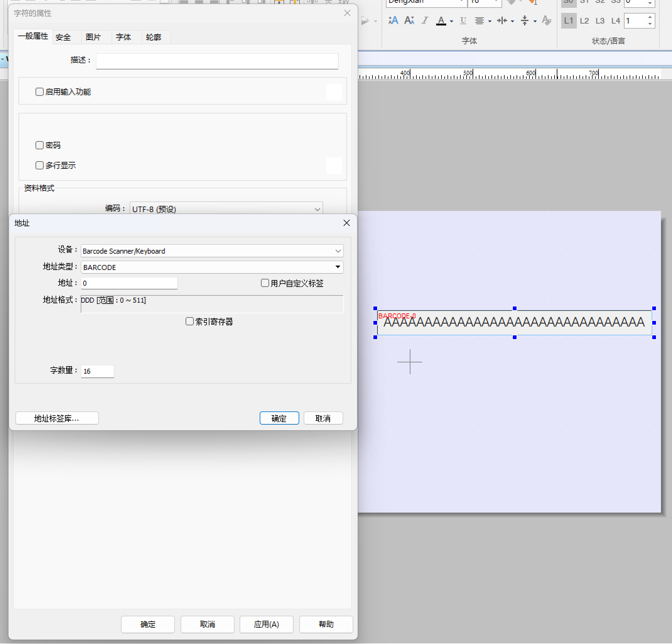Expand the 地址类型 BARCODE dropdown
Viewport: 672px width, 644px height.
(x=337, y=267)
